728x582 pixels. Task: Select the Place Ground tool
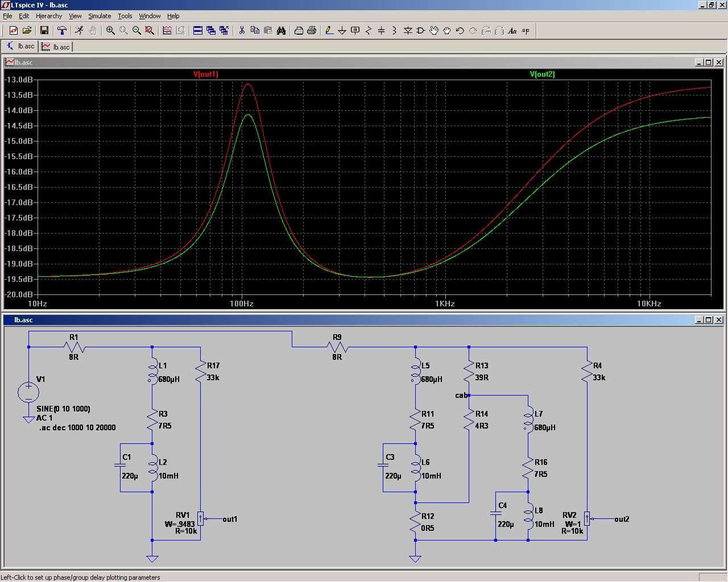point(342,31)
